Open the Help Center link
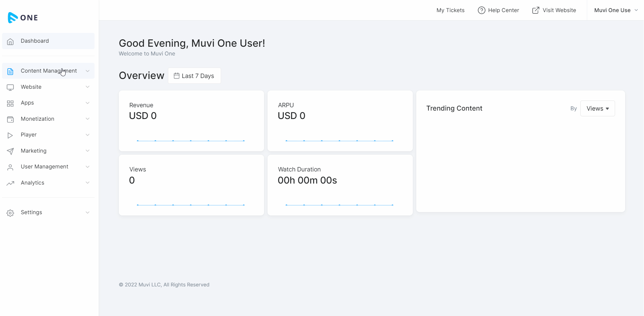 pyautogui.click(x=498, y=10)
